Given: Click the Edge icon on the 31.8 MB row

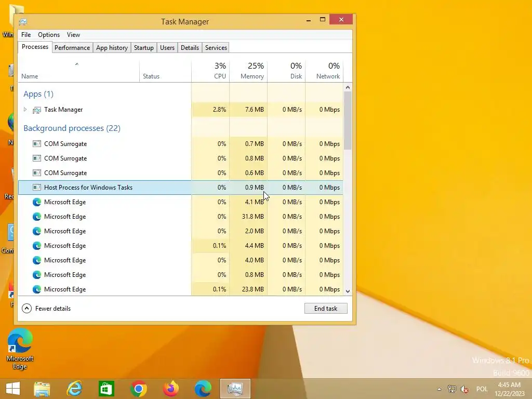Looking at the screenshot, I should (x=37, y=217).
